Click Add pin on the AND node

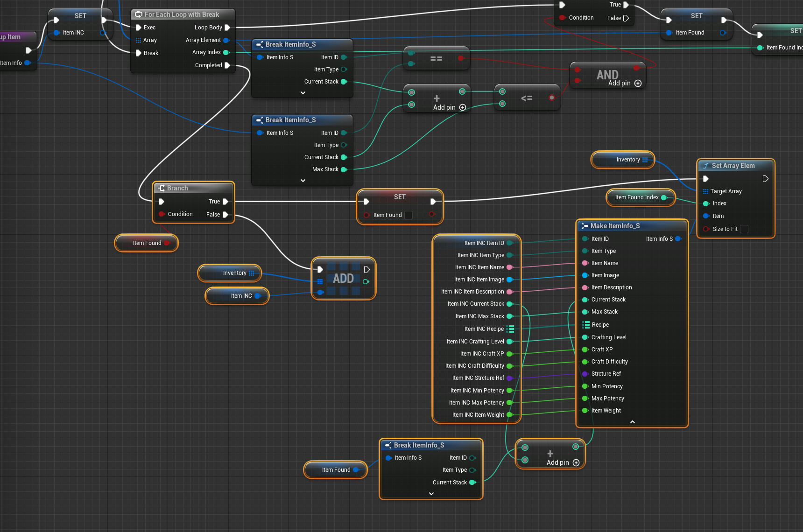[638, 83]
